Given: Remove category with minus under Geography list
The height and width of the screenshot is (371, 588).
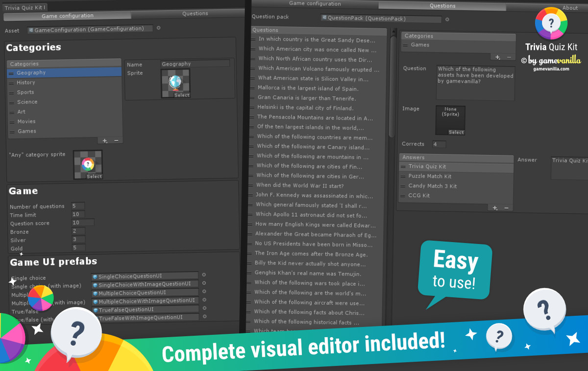Looking at the screenshot, I should (x=116, y=140).
